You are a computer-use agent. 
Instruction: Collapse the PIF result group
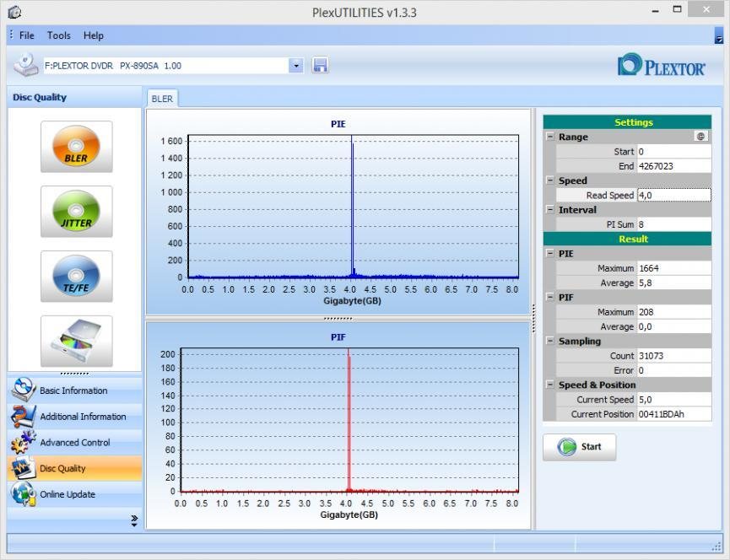[x=550, y=297]
